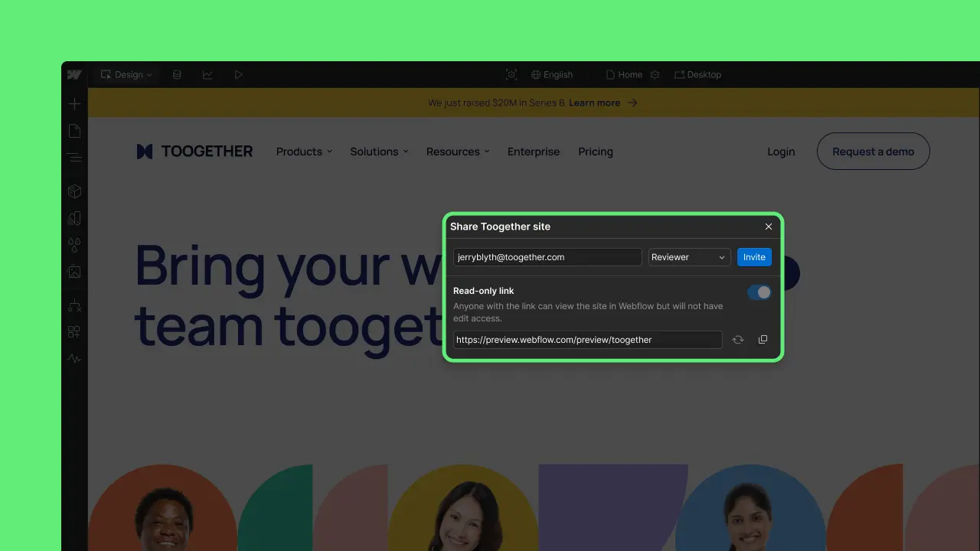The height and width of the screenshot is (551, 980).
Task: Click the preview URL field
Action: 587,340
